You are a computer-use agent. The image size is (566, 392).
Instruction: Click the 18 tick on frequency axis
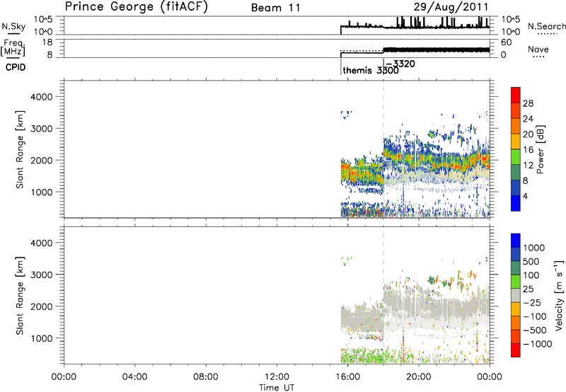point(48,42)
